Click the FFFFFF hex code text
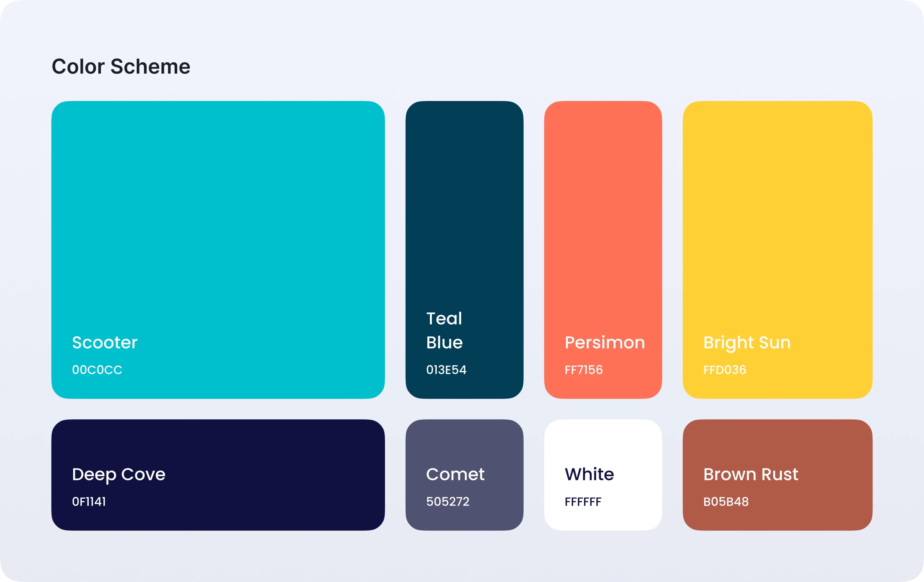This screenshot has width=924, height=582. pos(583,501)
